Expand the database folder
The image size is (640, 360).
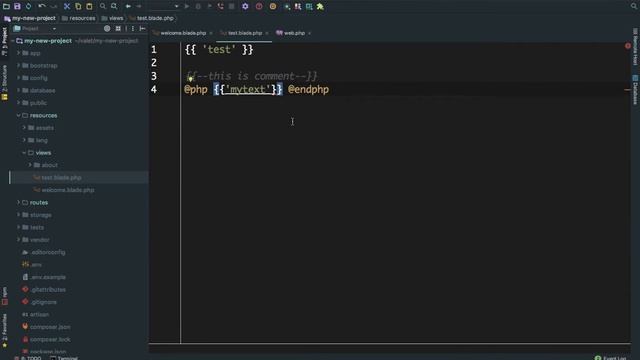(x=18, y=90)
